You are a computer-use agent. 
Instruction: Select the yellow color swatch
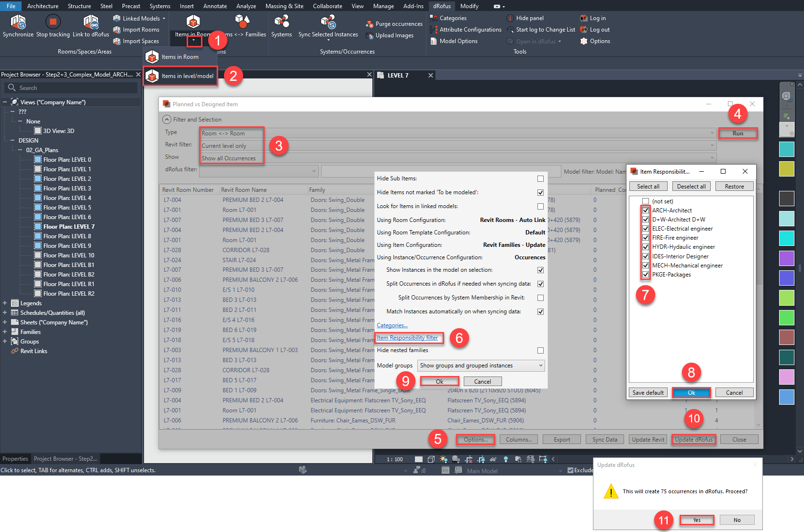pos(786,169)
